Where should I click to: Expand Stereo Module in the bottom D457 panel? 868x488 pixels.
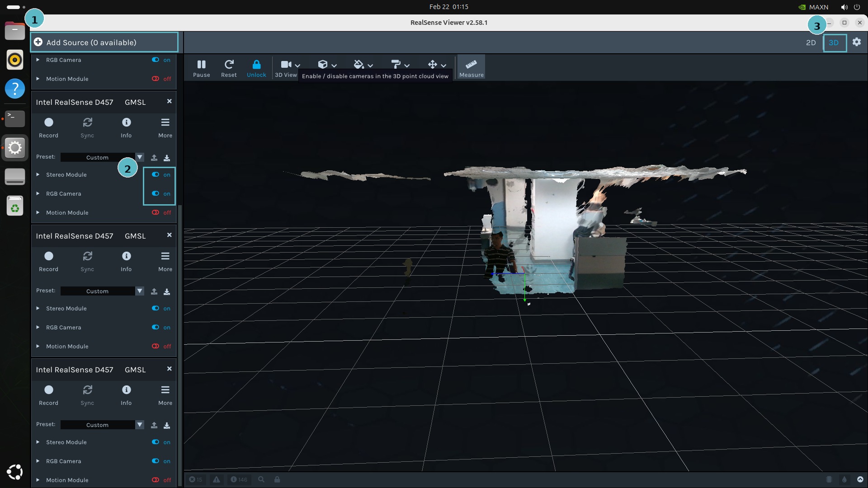38,442
